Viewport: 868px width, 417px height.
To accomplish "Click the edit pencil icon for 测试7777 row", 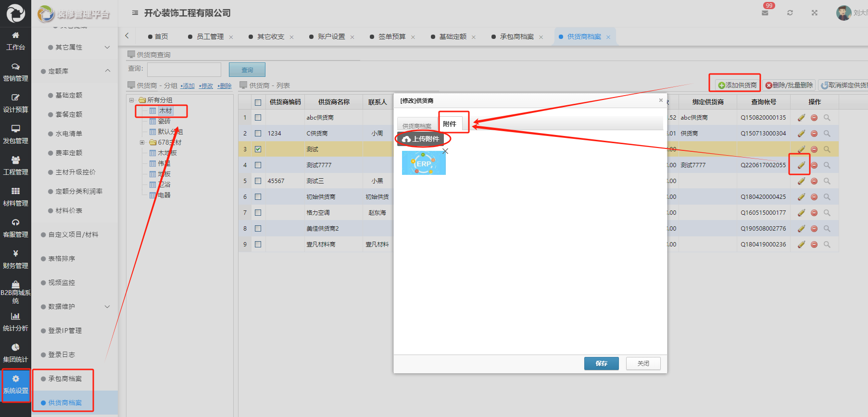I will 801,165.
